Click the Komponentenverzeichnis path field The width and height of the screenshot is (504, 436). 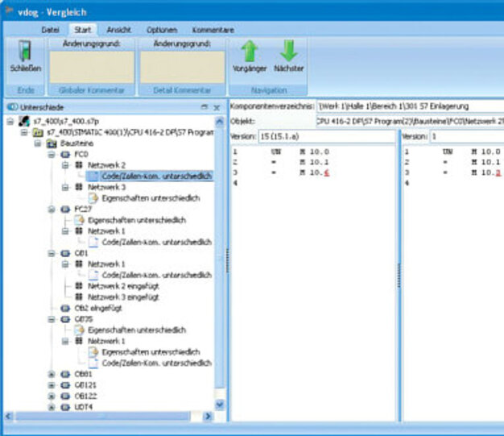pos(410,106)
